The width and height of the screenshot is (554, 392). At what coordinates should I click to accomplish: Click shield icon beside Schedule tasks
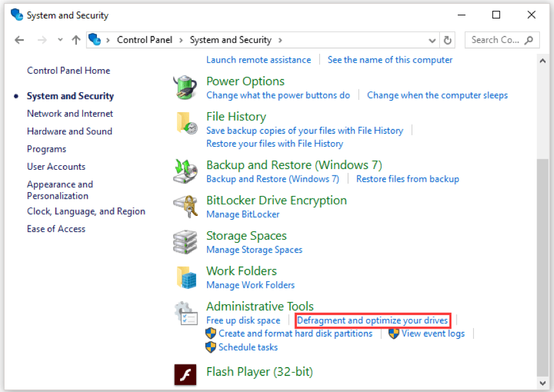210,347
